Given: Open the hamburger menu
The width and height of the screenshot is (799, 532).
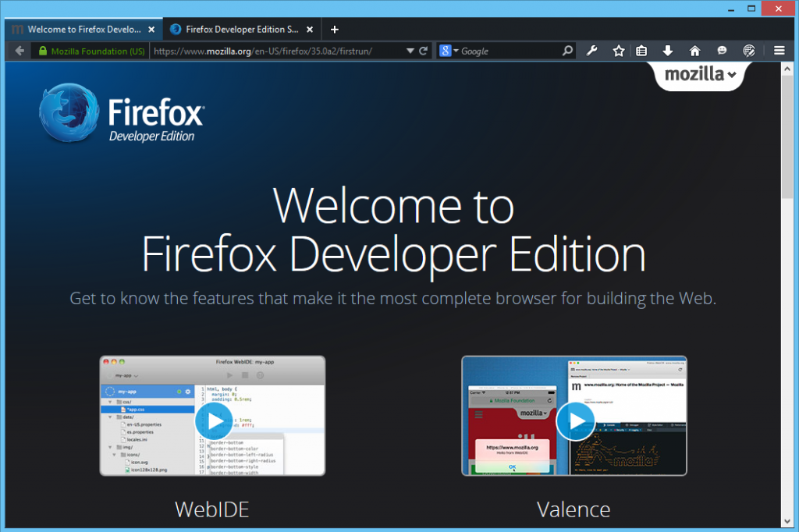Looking at the screenshot, I should (779, 51).
